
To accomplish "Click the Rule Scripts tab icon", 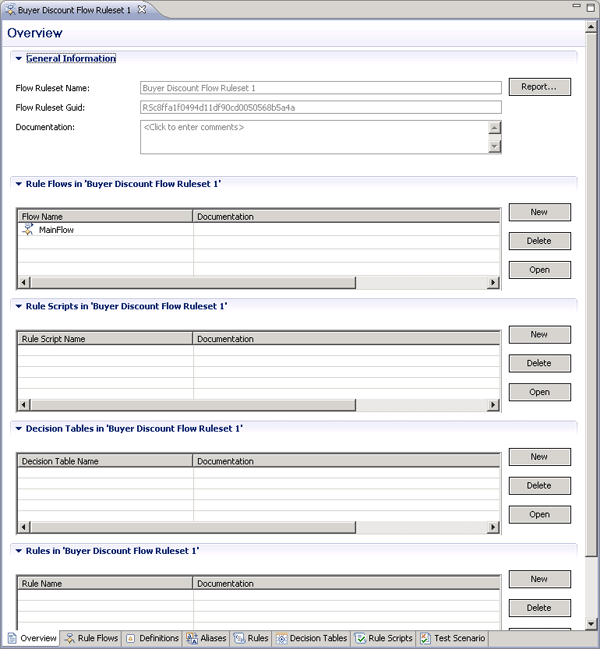I will pos(360,638).
